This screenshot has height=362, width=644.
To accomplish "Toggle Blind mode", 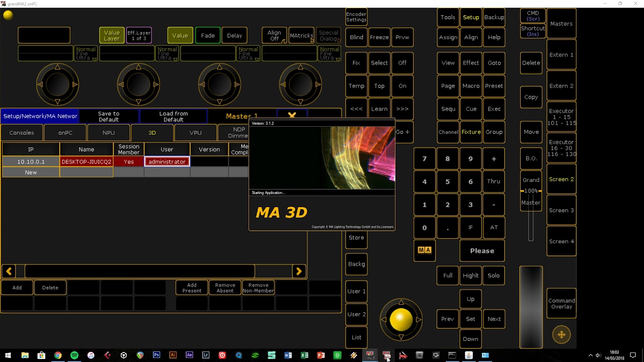I will 356,37.
